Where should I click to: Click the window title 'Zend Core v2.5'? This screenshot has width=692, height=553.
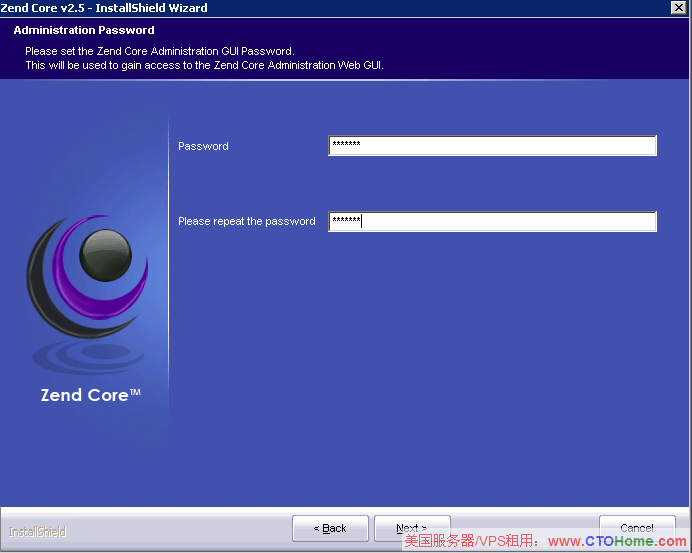click(x=104, y=8)
